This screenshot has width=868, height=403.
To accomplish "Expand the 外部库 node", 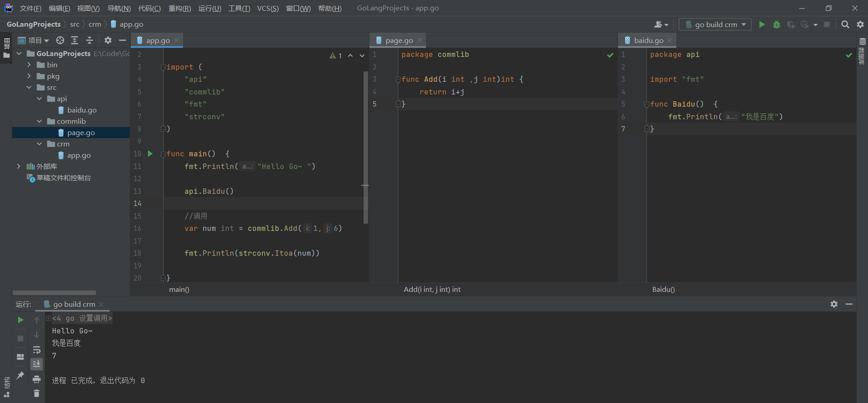I will (19, 166).
